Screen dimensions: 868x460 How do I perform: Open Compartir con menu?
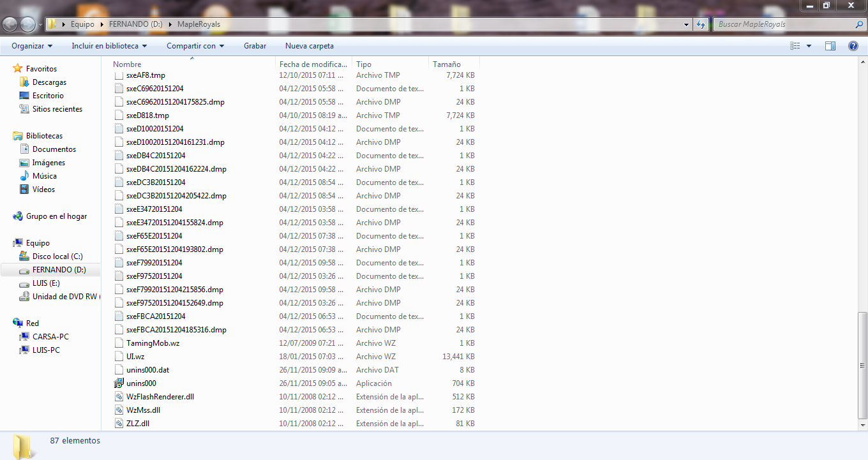click(195, 46)
